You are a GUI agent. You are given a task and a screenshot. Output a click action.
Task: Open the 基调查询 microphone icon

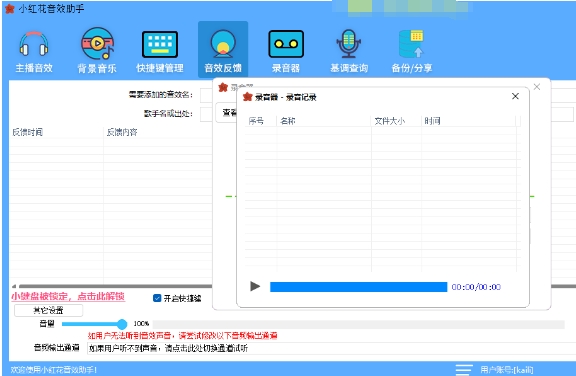349,44
